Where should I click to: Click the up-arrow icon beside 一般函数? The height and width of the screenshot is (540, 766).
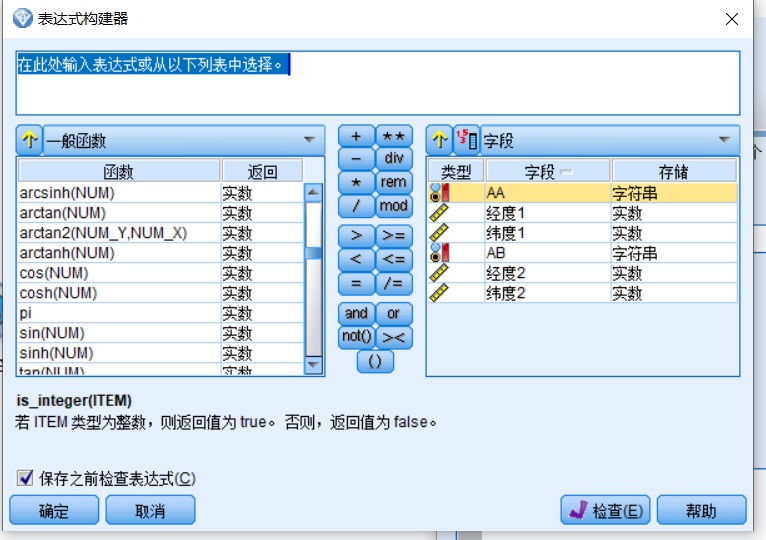[29, 140]
